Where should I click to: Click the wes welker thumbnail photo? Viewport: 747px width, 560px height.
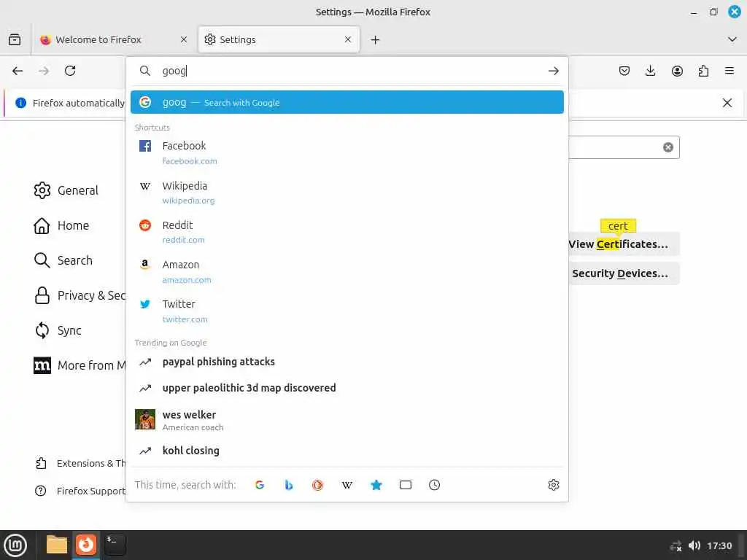tap(145, 419)
